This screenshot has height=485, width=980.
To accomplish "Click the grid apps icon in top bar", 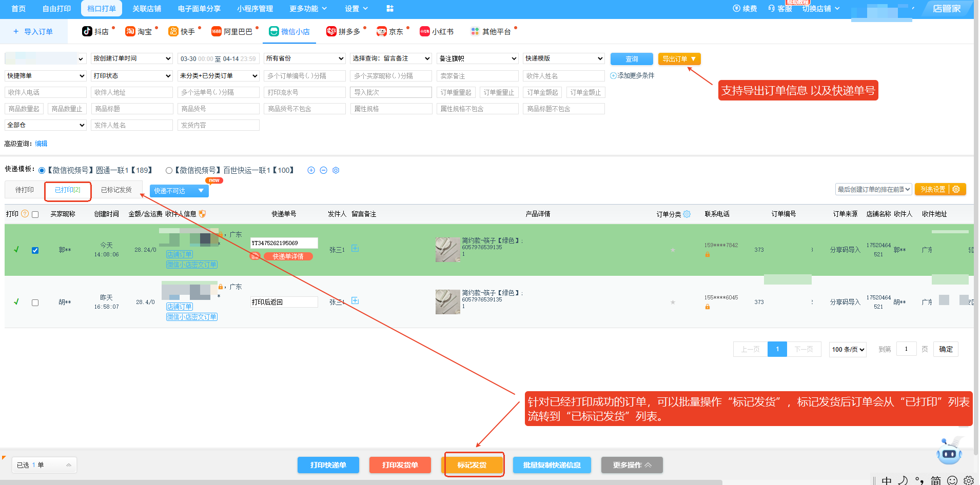I will click(390, 8).
